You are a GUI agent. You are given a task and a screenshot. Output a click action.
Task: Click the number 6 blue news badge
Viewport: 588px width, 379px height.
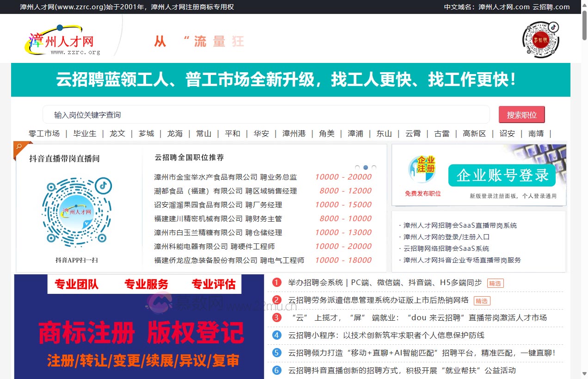pos(277,370)
